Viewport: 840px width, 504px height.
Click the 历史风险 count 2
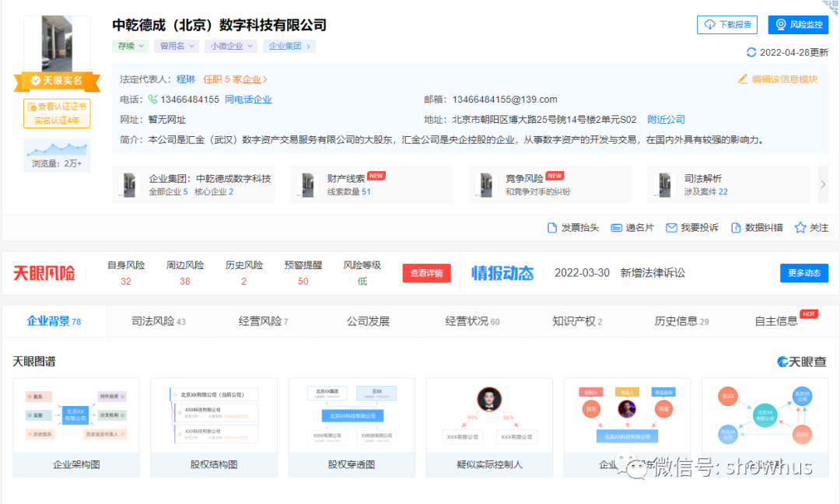coord(243,282)
